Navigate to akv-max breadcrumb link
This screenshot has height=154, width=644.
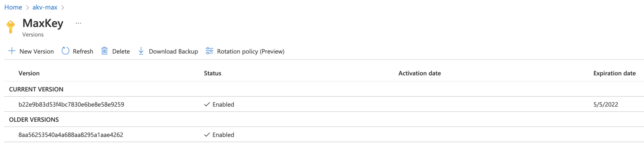click(45, 7)
